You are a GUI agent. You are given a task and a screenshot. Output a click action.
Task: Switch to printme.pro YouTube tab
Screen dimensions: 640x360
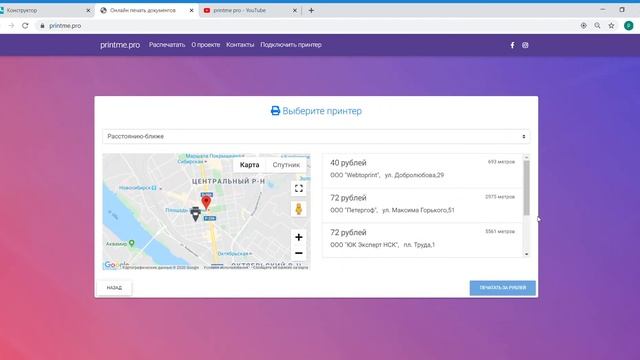pos(250,11)
